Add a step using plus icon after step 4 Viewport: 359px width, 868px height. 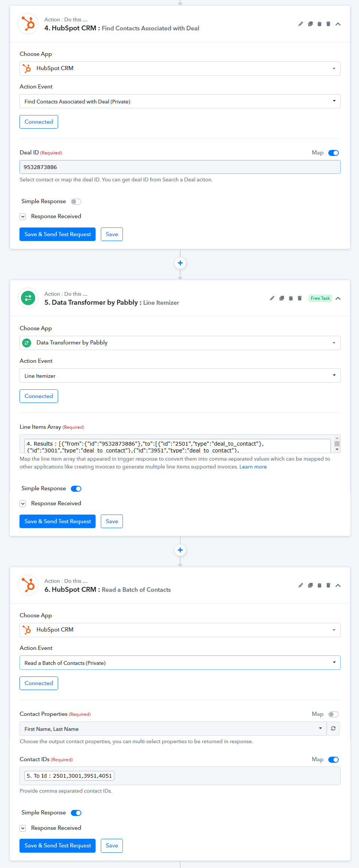(x=180, y=263)
